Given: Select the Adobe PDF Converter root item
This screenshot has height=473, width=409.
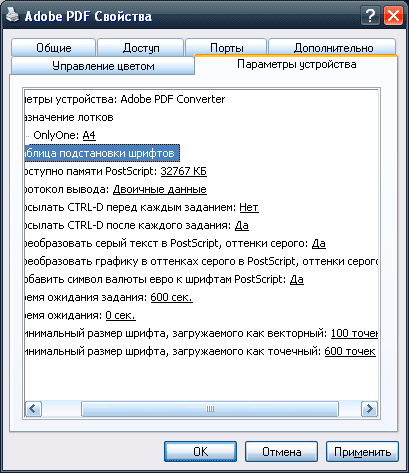Looking at the screenshot, I should (125, 99).
